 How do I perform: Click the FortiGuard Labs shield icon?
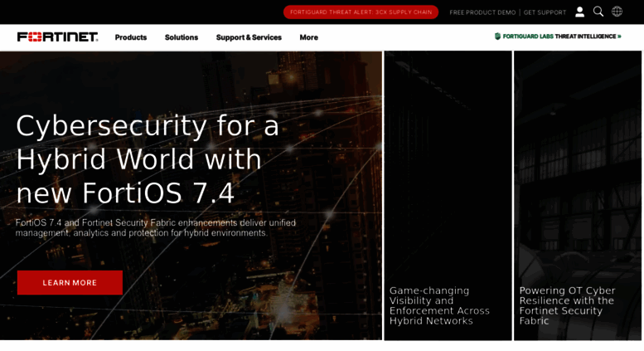pos(497,37)
